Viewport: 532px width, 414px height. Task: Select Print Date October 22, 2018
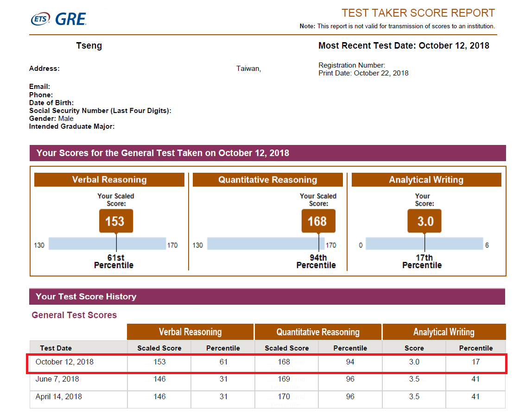363,73
